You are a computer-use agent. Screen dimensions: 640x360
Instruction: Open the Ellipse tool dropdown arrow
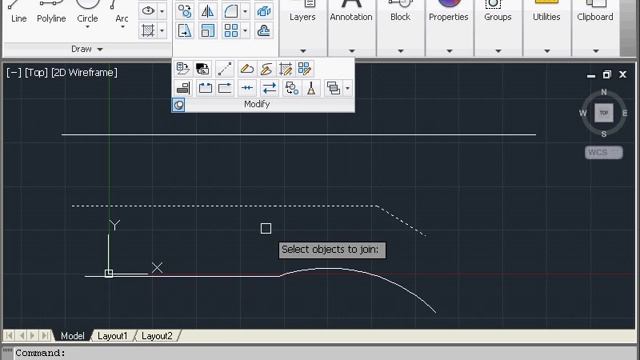click(162, 11)
